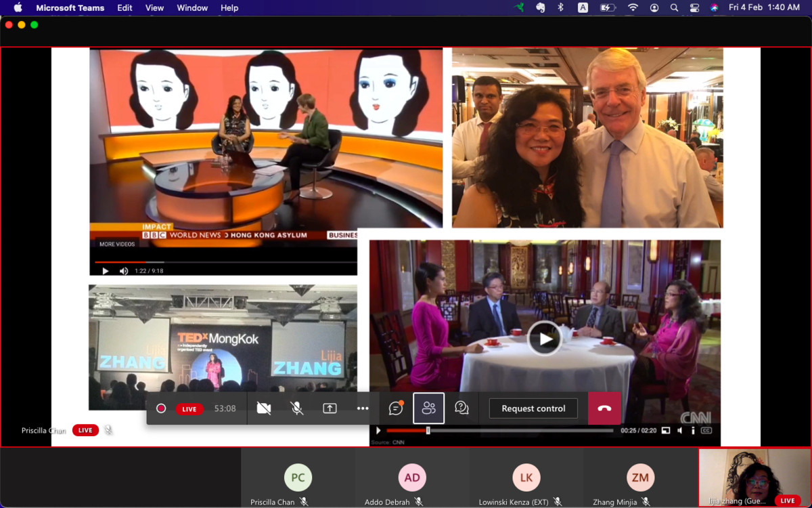This screenshot has width=812, height=508.
Task: Check battery status in menu bar
Action: pyautogui.click(x=608, y=7)
